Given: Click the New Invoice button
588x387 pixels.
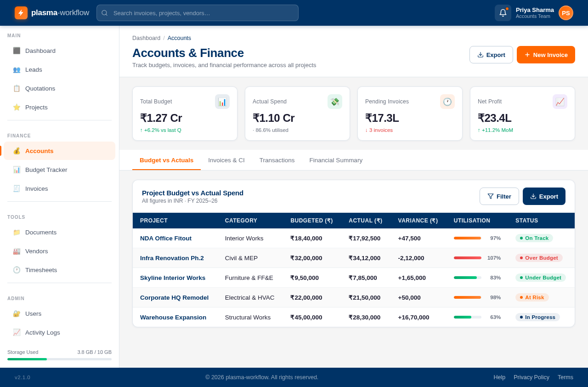Looking at the screenshot, I should 546,54.
